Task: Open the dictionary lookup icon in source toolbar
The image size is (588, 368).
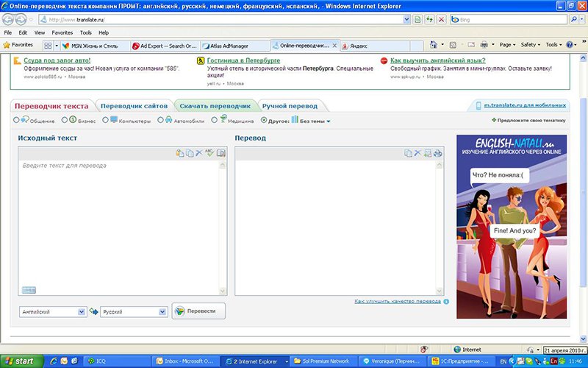Action: coord(221,153)
